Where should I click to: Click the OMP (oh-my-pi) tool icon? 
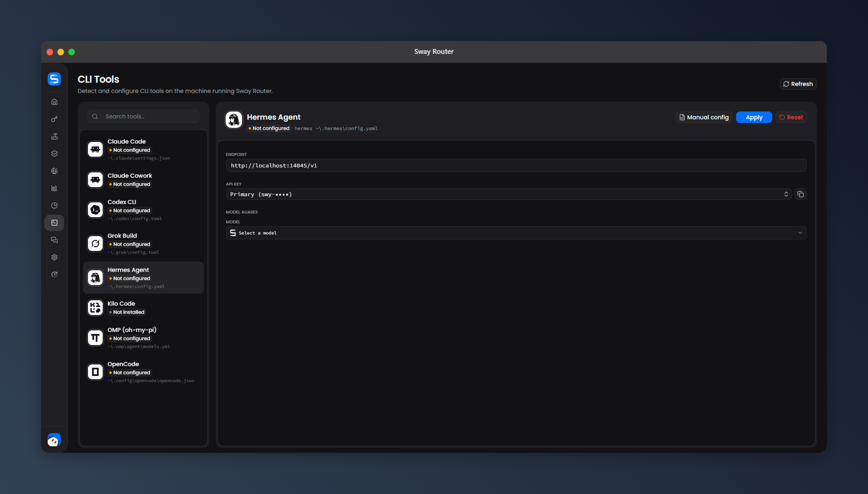pos(95,338)
